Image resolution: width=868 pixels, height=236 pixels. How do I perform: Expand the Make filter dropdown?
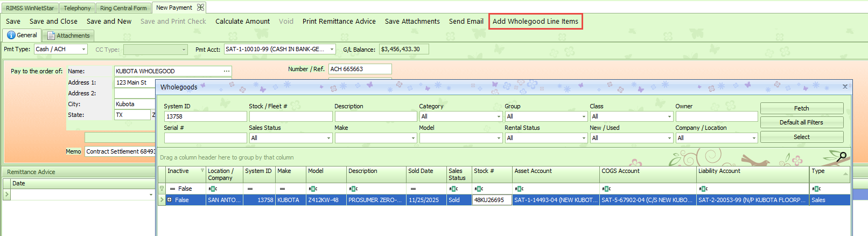pyautogui.click(x=414, y=138)
